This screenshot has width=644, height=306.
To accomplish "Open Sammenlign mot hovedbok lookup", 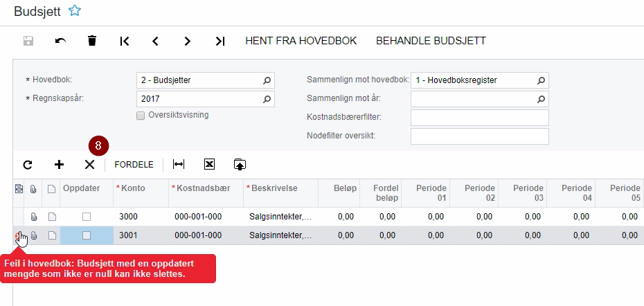I will click(x=542, y=80).
